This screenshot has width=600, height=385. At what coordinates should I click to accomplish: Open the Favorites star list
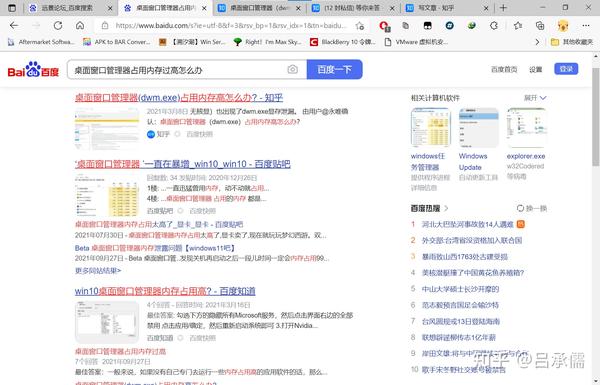tap(518, 26)
